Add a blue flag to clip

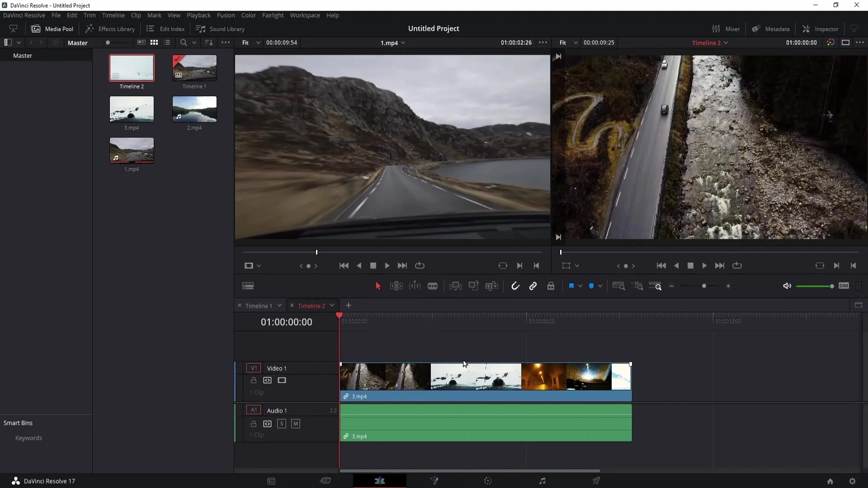tap(571, 286)
